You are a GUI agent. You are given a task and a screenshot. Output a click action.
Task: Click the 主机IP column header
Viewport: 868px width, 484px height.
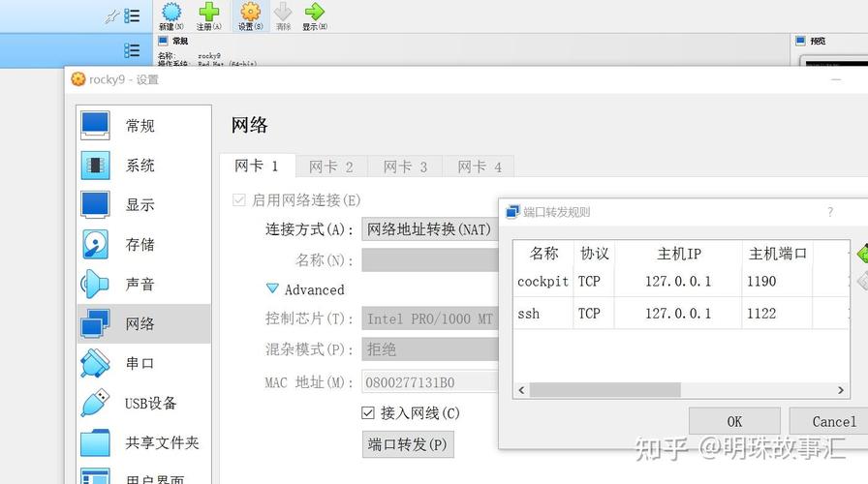point(679,254)
